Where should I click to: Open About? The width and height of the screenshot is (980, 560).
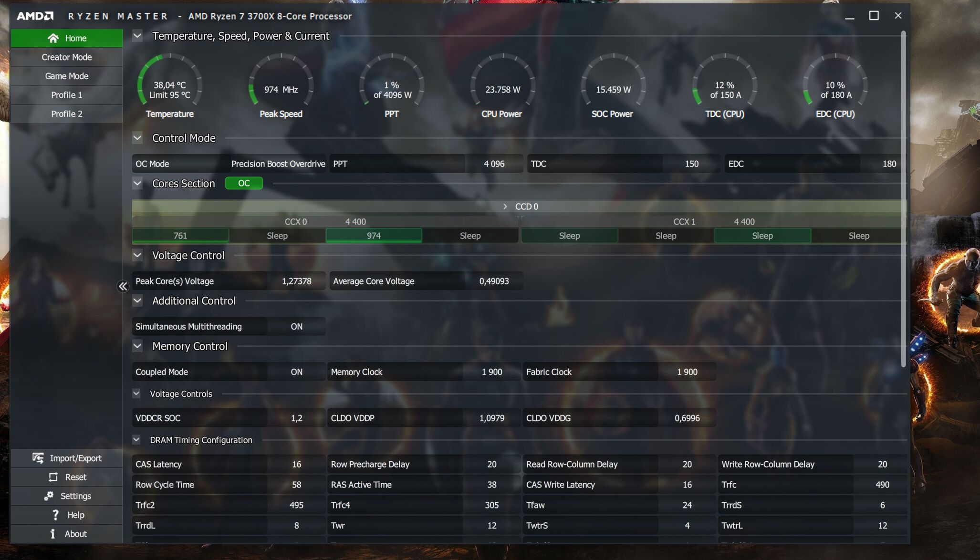pyautogui.click(x=66, y=534)
